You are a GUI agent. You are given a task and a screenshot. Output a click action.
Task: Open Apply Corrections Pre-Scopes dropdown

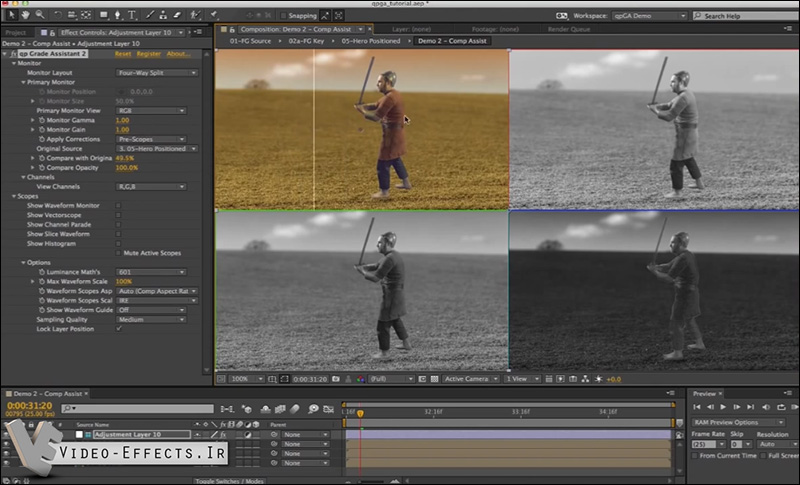151,139
